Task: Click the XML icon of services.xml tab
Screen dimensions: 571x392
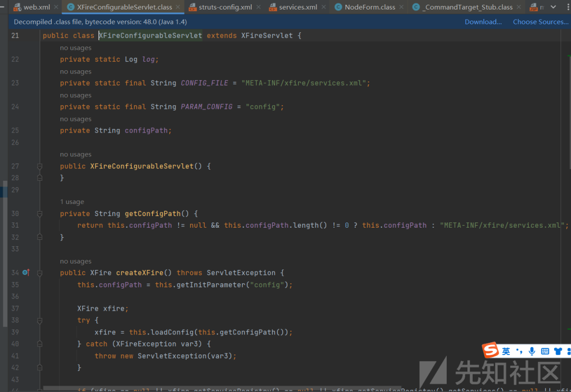Action: click(272, 7)
